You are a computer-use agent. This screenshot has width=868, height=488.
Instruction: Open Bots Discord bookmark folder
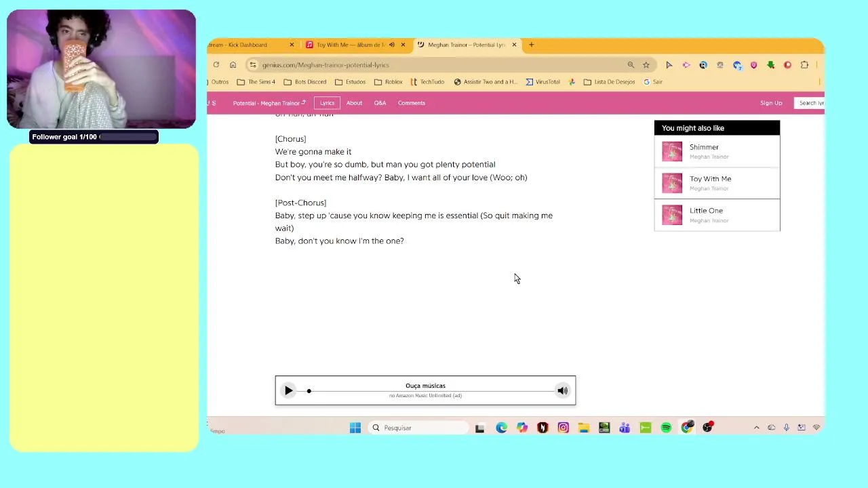[x=304, y=82]
